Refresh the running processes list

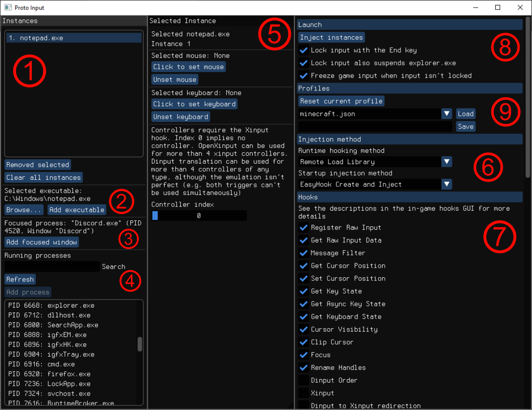[x=20, y=279]
